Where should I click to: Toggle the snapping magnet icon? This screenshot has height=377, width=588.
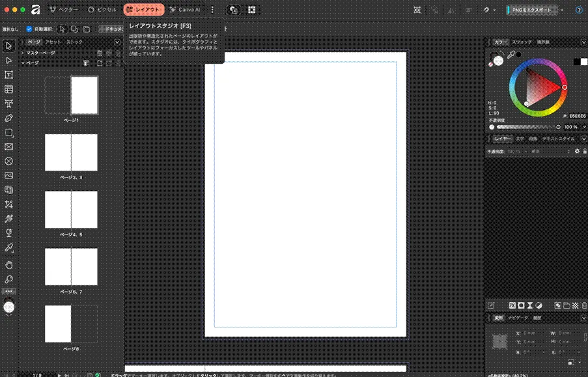click(486, 10)
